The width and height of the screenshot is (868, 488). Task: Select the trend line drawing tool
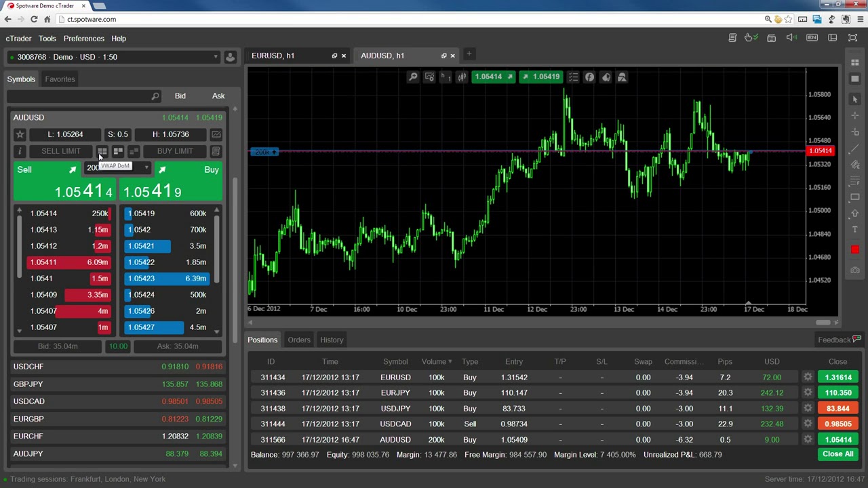[x=854, y=148]
